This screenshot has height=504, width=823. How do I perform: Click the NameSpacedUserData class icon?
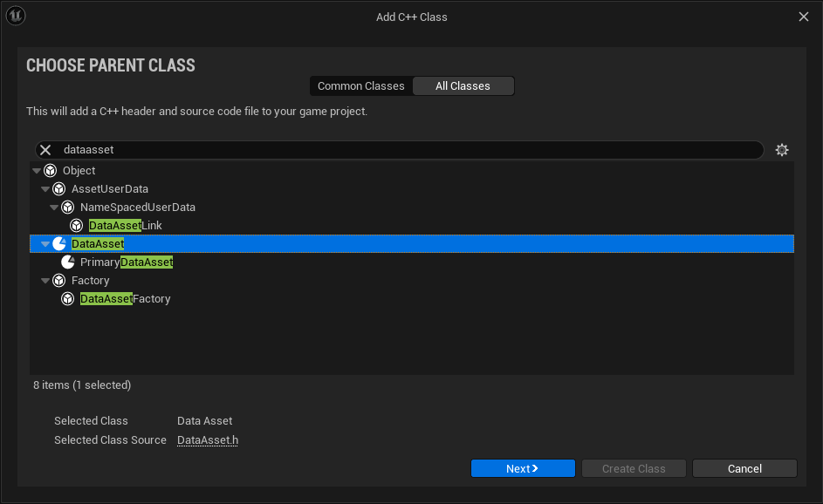[68, 208]
